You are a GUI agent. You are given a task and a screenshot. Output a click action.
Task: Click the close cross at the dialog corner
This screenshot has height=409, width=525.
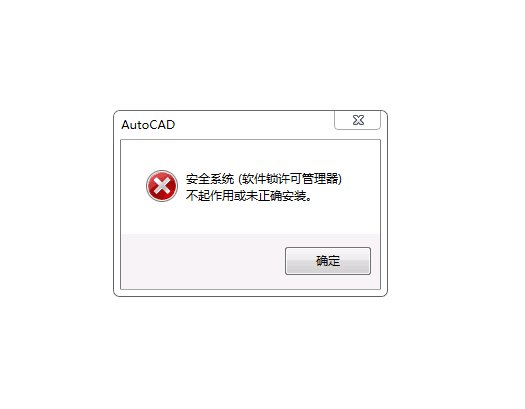[358, 120]
